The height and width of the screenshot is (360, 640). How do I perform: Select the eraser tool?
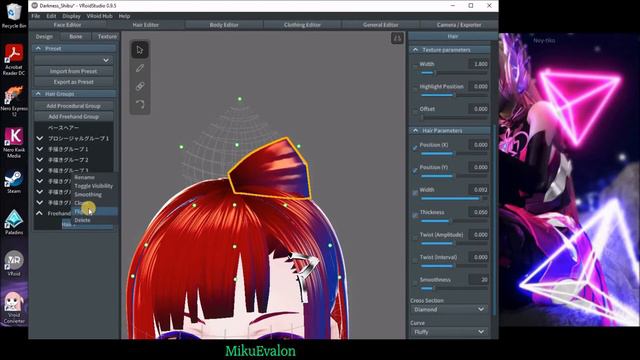coord(140,86)
